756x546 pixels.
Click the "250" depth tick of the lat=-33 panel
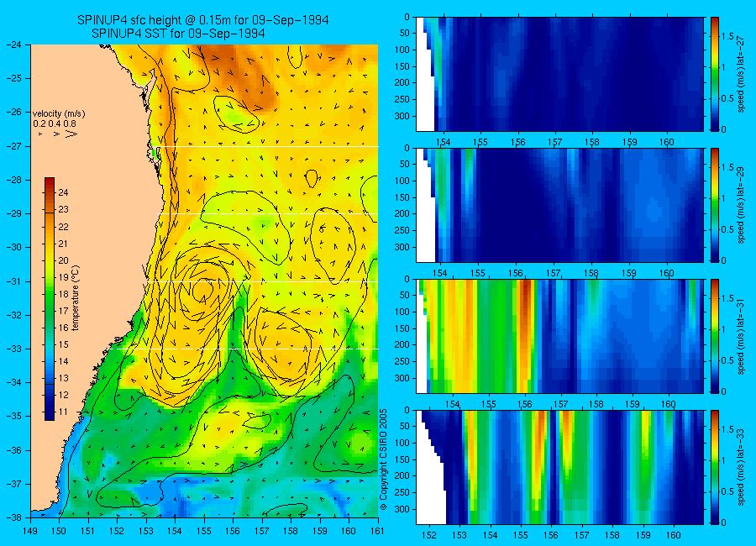(402, 492)
